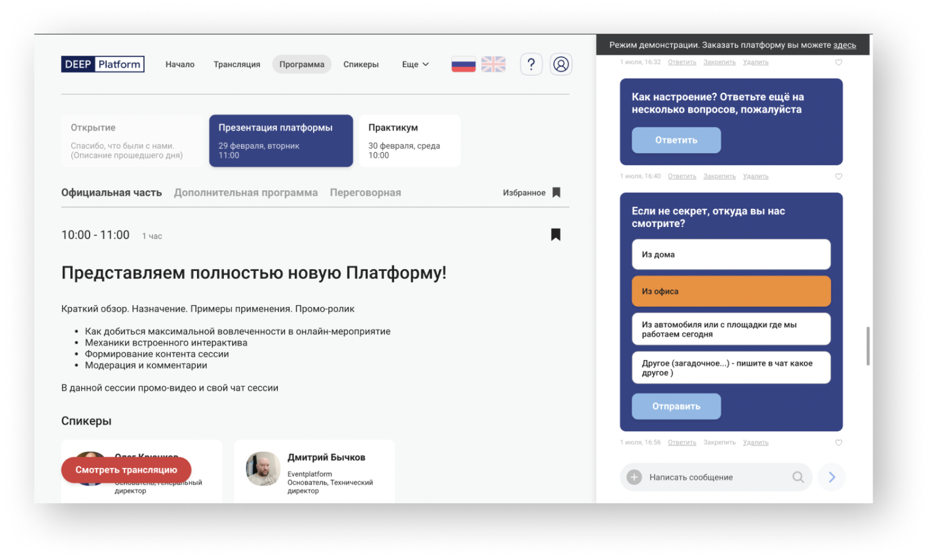Open Дмитрий Бычков speaker photo
The height and width of the screenshot is (560, 930).
(x=263, y=468)
